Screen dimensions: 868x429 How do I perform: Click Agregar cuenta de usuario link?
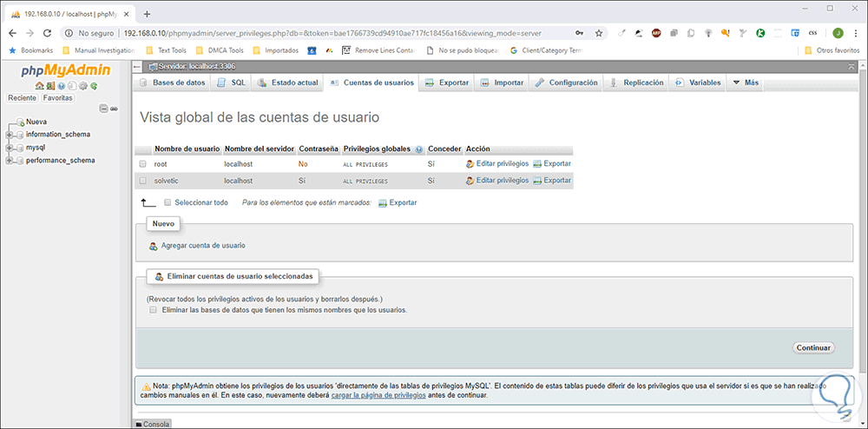pyautogui.click(x=203, y=246)
